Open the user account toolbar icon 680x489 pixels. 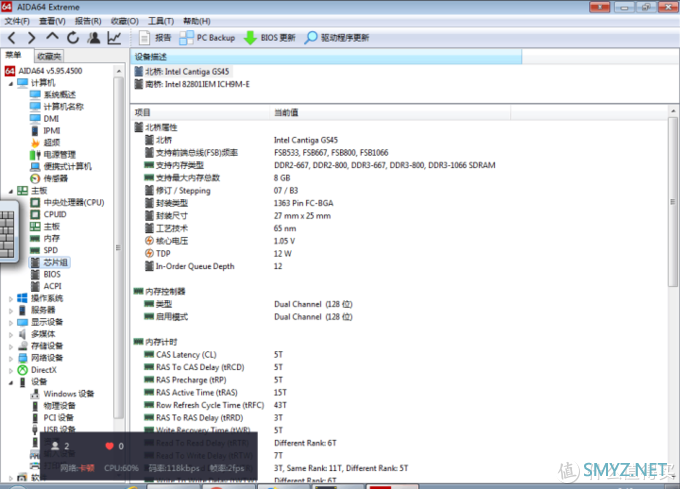94,38
